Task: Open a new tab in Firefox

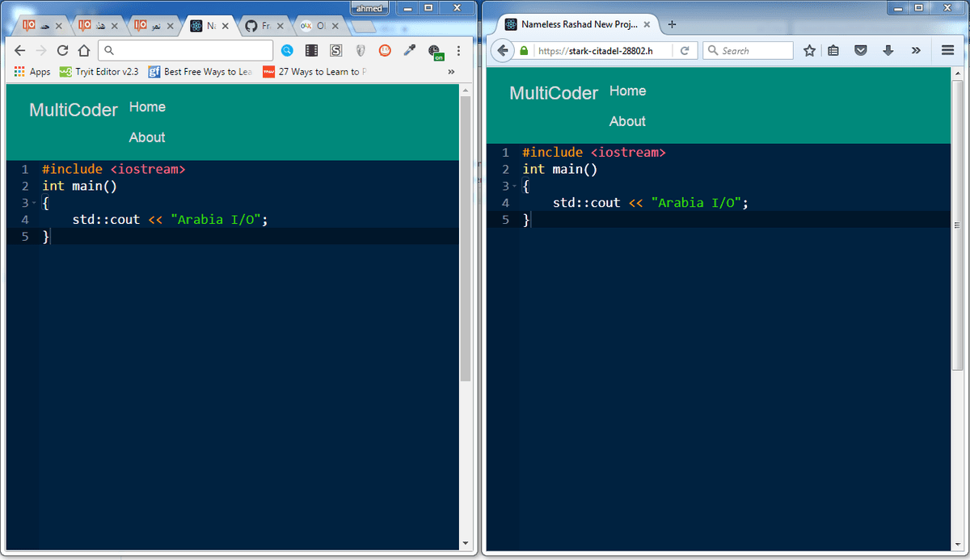Action: tap(672, 24)
